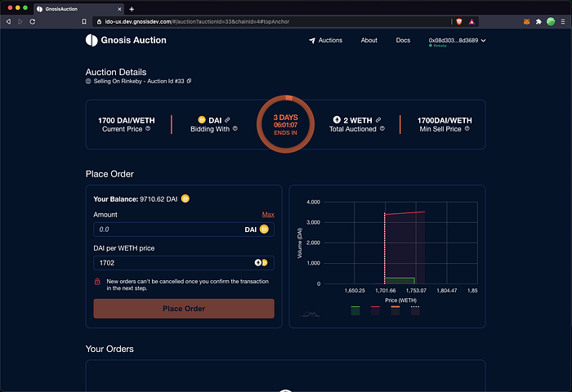Viewport: 572px width, 392px height.
Task: Toggle the green chart legend series
Action: (355, 310)
